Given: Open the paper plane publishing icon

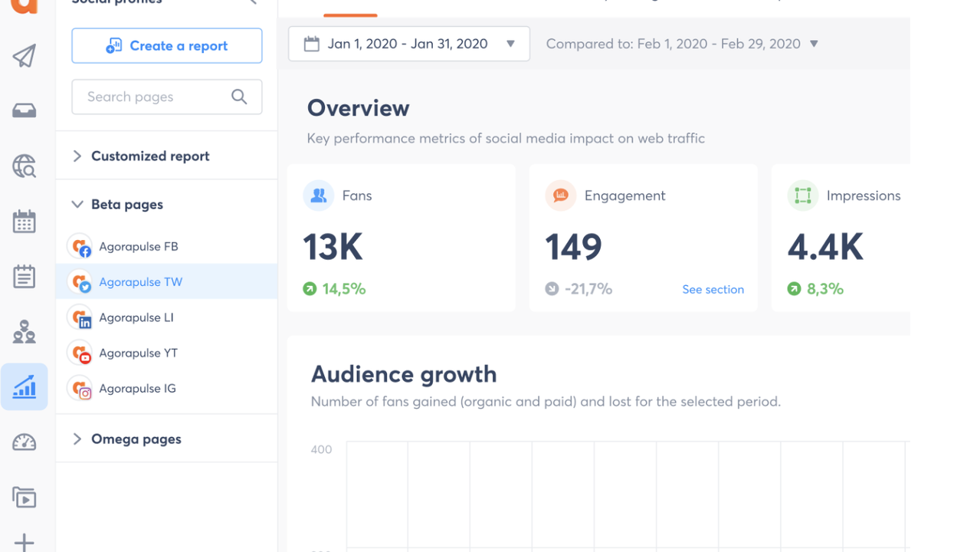Looking at the screenshot, I should click(24, 56).
